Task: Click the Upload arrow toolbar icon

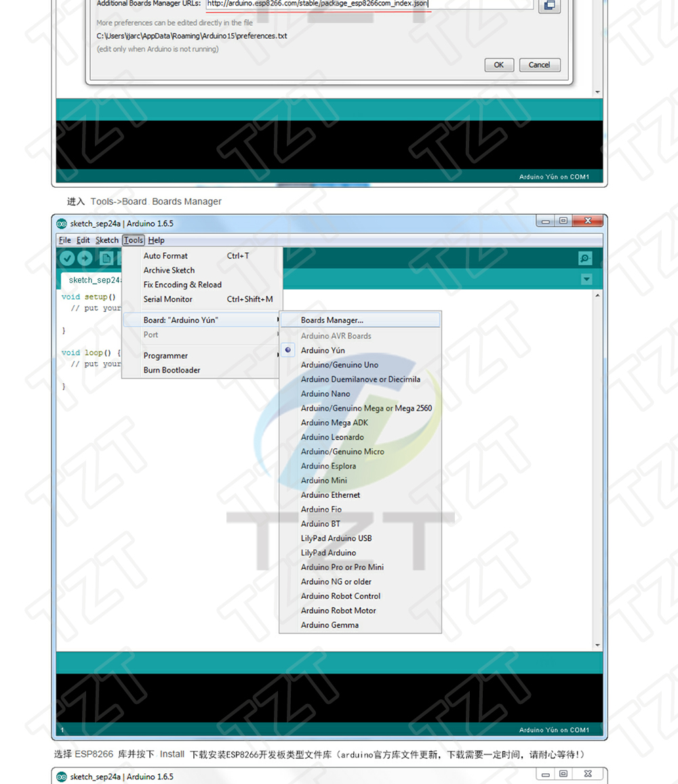Action: click(x=85, y=258)
